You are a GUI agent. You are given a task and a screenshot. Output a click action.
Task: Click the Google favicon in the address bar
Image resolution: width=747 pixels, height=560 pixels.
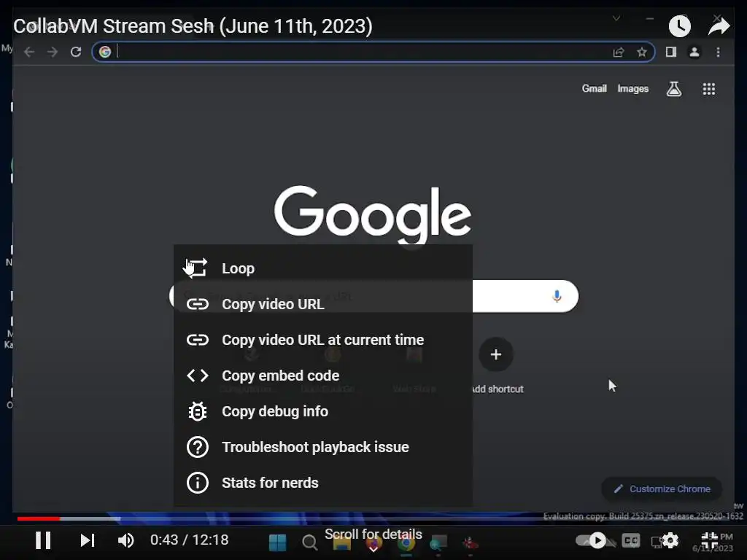105,52
